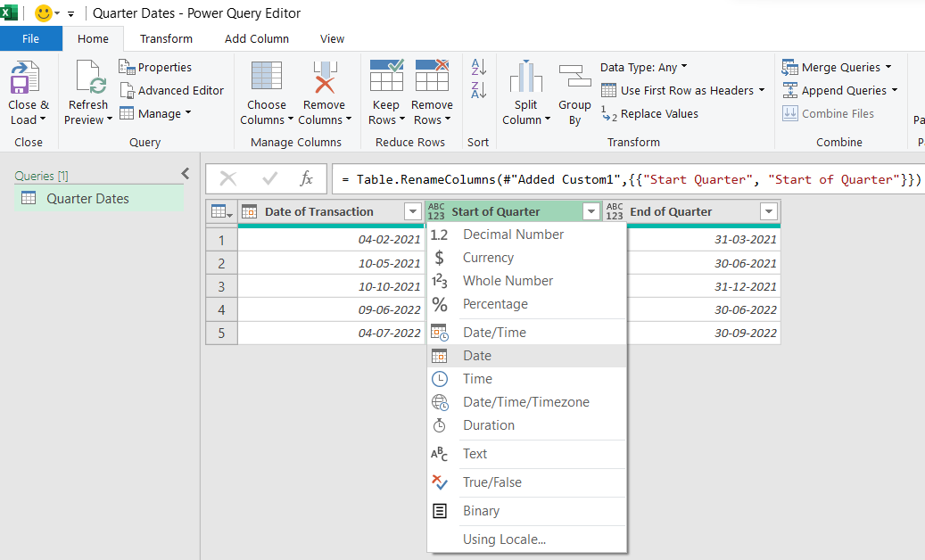
Task: Click cell 09-06-2022 in Date of Transaction
Action: coord(331,309)
